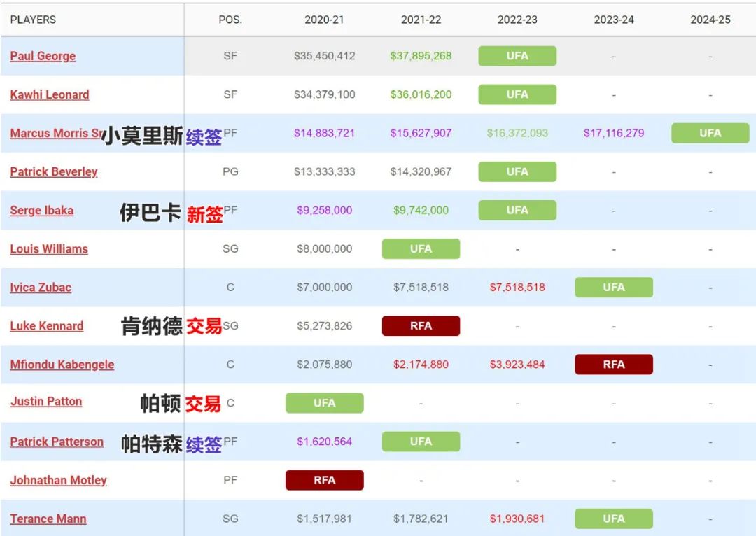The image size is (756, 536).
Task: Click the $1,930,681 salary cell
Action: (x=517, y=519)
